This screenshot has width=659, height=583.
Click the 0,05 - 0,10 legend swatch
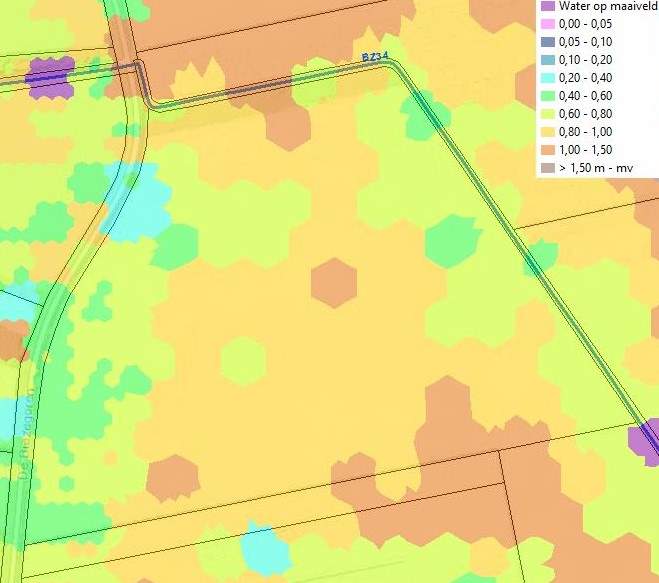tap(548, 42)
